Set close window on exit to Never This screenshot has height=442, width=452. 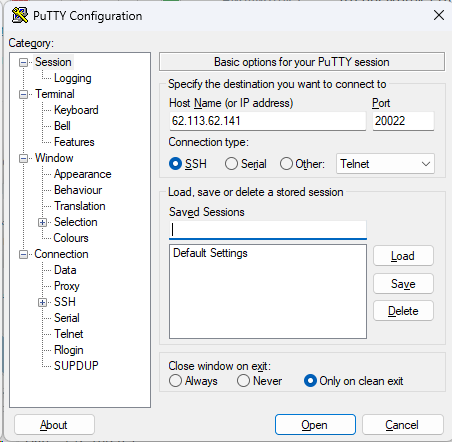tap(243, 381)
